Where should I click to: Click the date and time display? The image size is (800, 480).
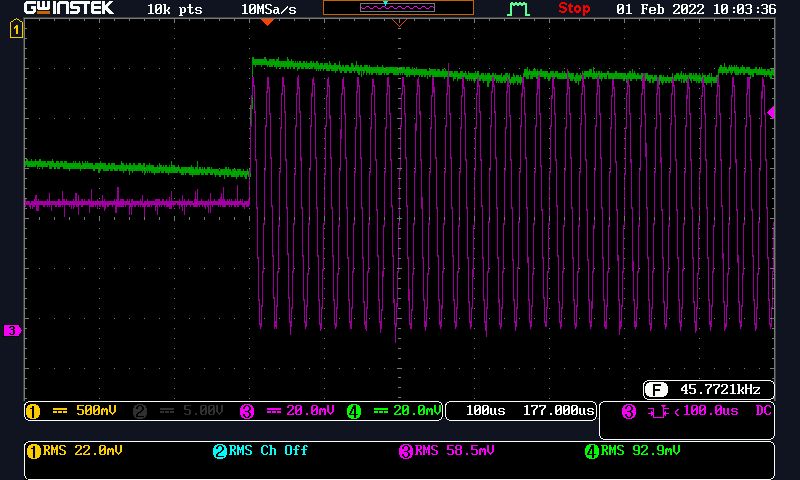pos(696,9)
